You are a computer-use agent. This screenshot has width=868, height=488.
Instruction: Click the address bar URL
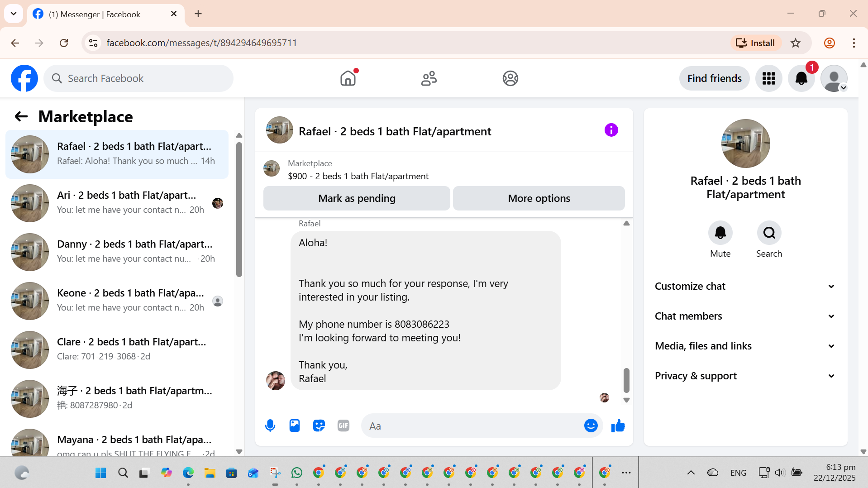coord(201,43)
